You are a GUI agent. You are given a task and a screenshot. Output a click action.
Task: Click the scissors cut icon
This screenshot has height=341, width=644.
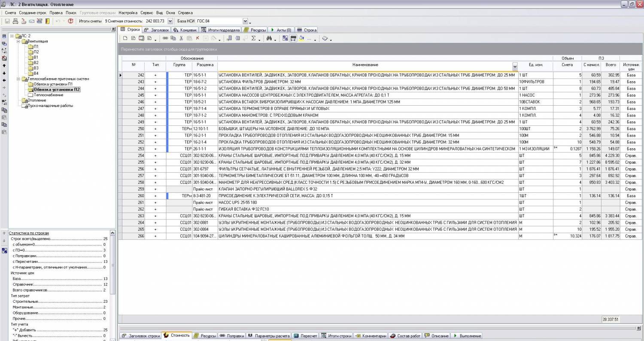(x=181, y=39)
